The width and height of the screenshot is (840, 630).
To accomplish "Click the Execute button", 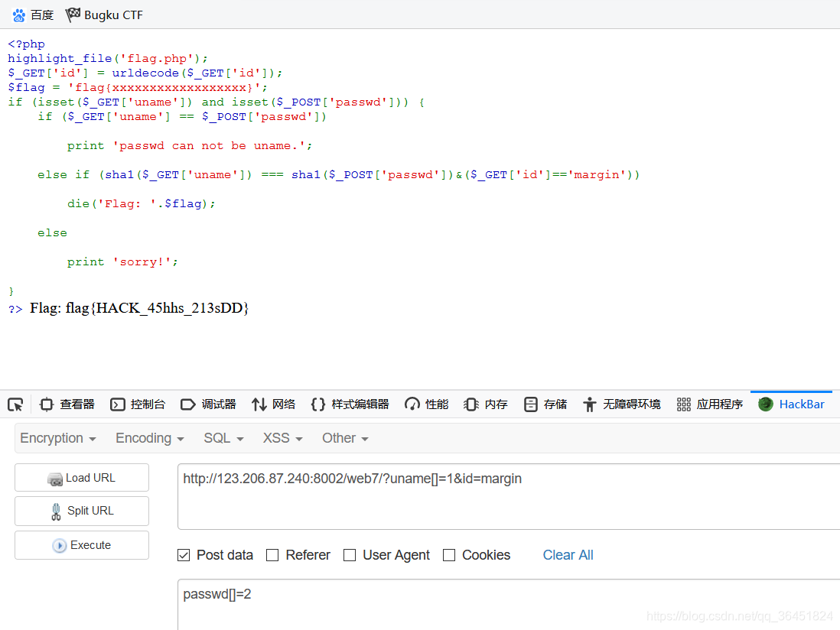I will 81,545.
